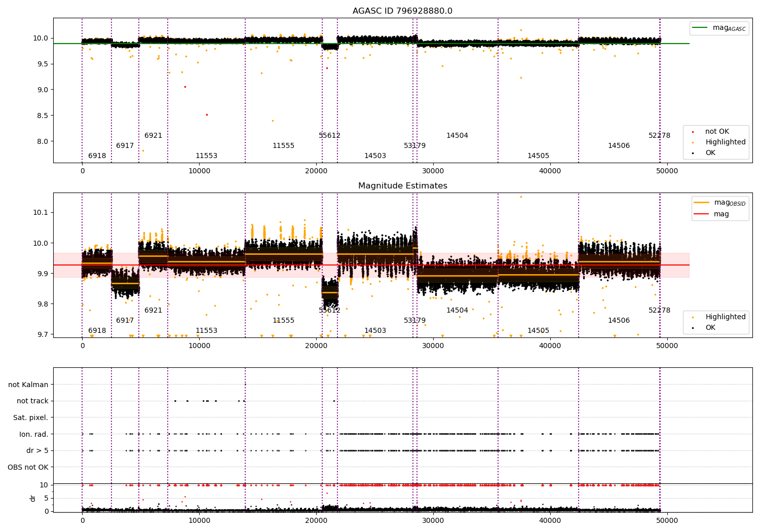
Task: Click the 'Sat. pixel.' axis label
Action: pyautogui.click(x=31, y=417)
